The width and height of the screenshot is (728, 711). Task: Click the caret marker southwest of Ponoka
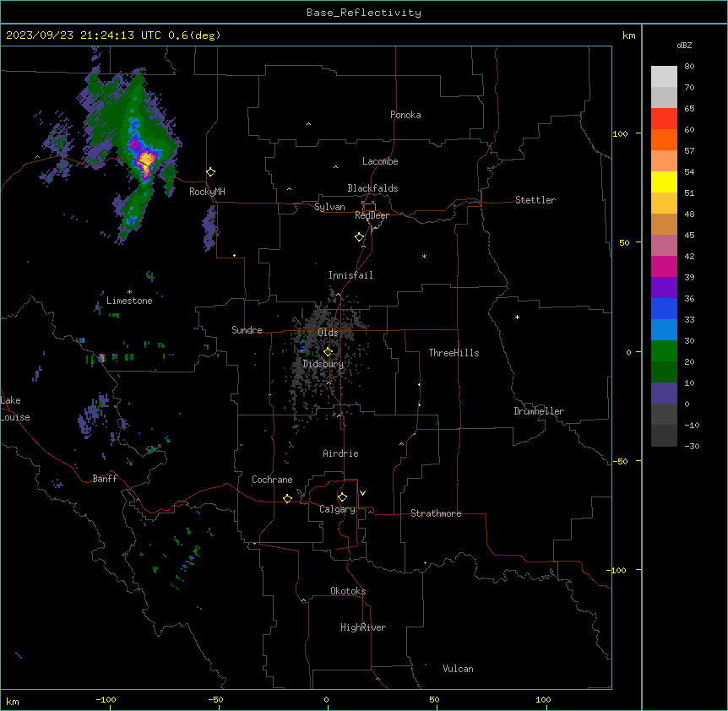[308, 124]
